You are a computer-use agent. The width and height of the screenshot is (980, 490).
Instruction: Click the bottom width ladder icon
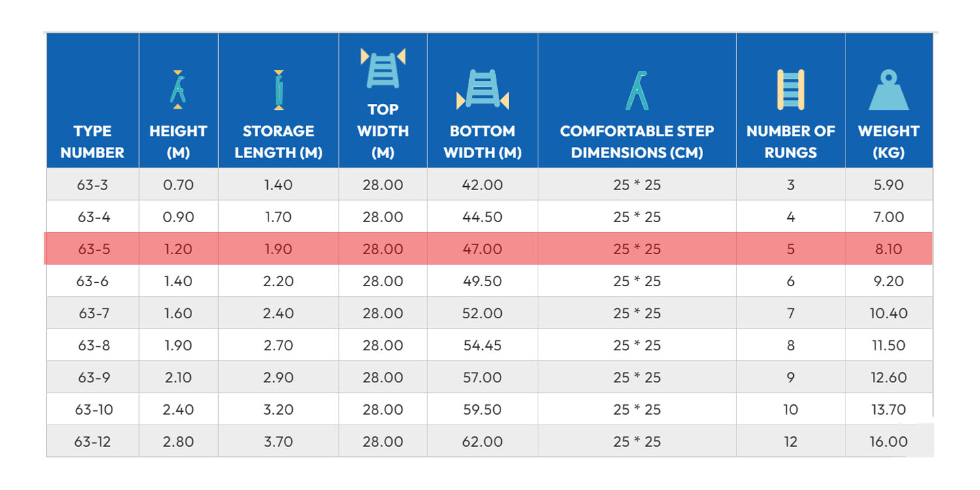482,90
